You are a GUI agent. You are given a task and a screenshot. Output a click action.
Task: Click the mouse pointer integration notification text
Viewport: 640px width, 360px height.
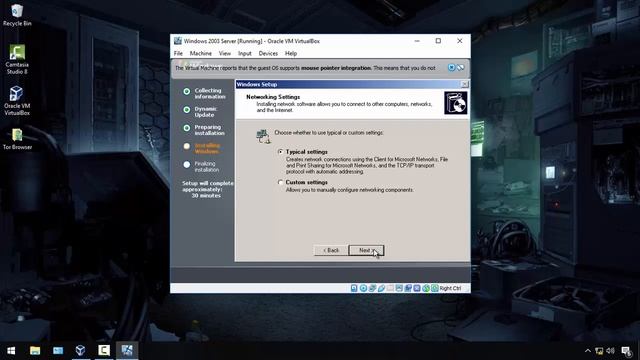[305, 68]
